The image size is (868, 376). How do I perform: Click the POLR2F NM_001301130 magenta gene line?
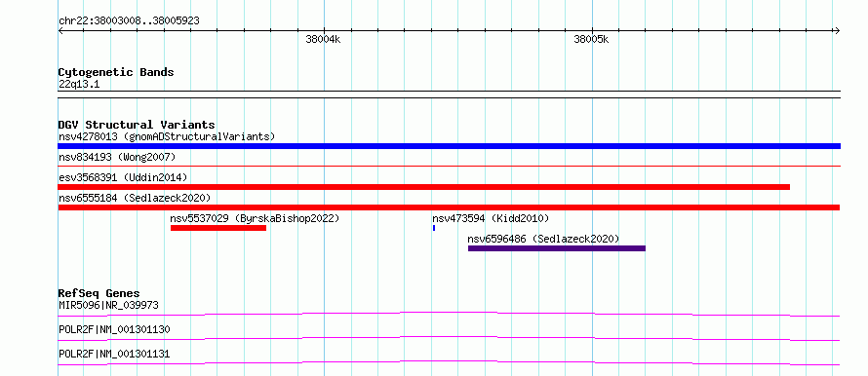pyautogui.click(x=449, y=338)
